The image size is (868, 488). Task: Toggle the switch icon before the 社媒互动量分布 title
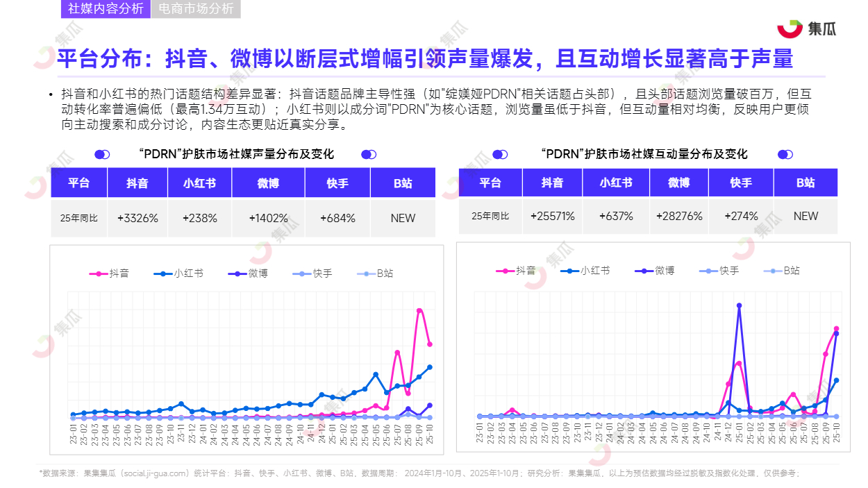click(500, 155)
